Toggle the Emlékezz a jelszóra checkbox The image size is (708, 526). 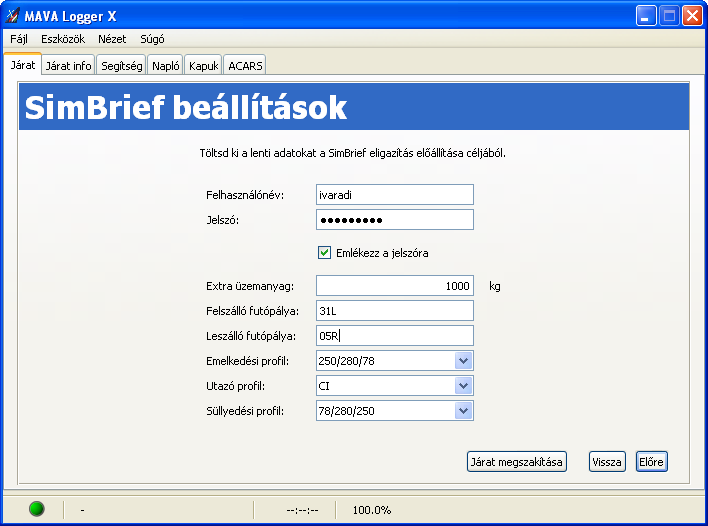coord(324,252)
